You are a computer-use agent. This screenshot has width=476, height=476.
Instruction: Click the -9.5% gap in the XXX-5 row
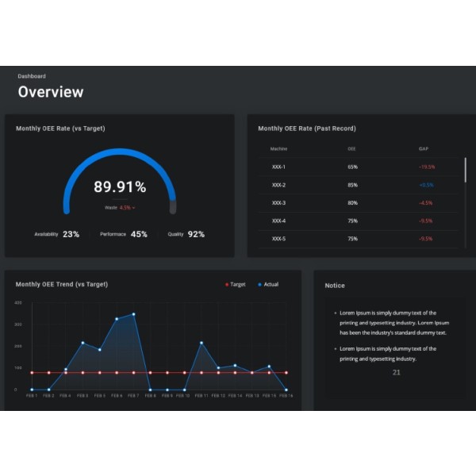pyautogui.click(x=425, y=239)
